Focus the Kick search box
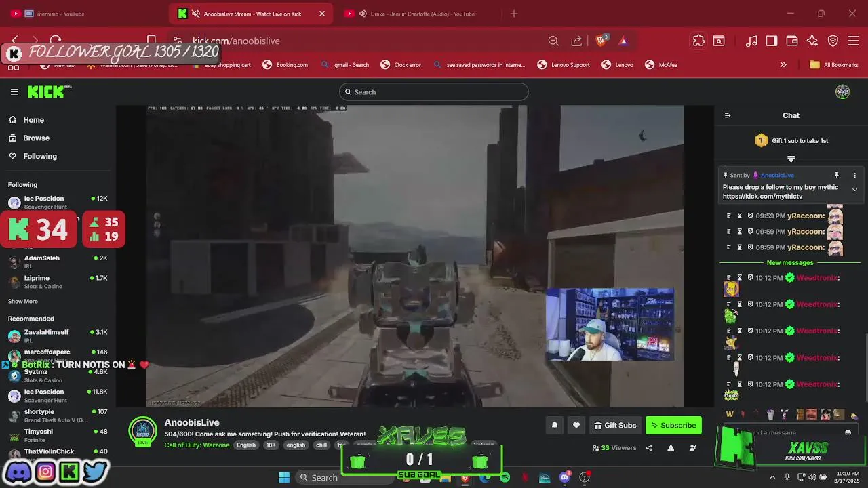 [434, 91]
